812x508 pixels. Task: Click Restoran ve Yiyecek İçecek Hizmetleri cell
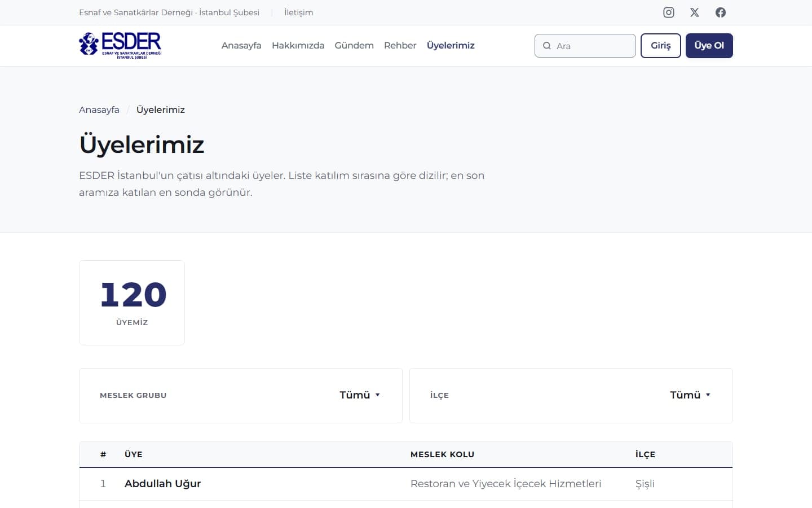pos(506,484)
